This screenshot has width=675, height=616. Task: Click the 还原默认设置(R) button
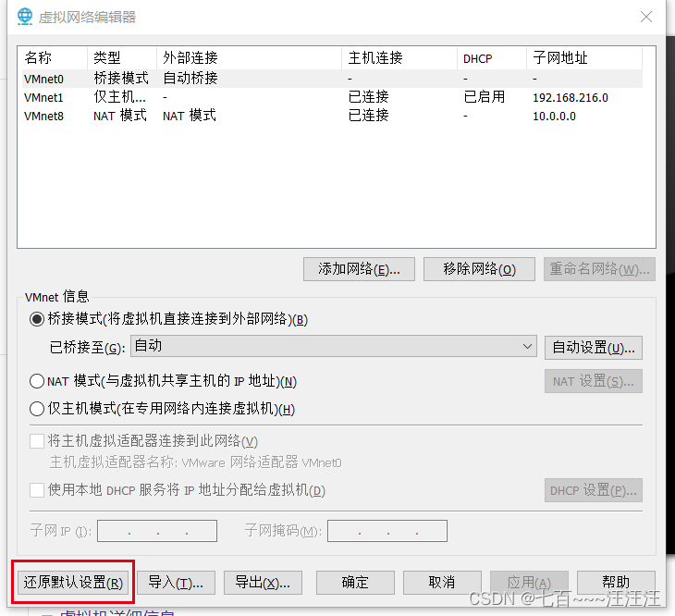click(x=73, y=583)
